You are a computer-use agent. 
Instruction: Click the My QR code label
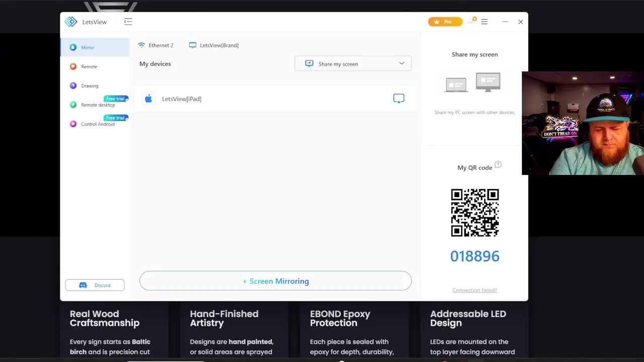click(x=475, y=167)
